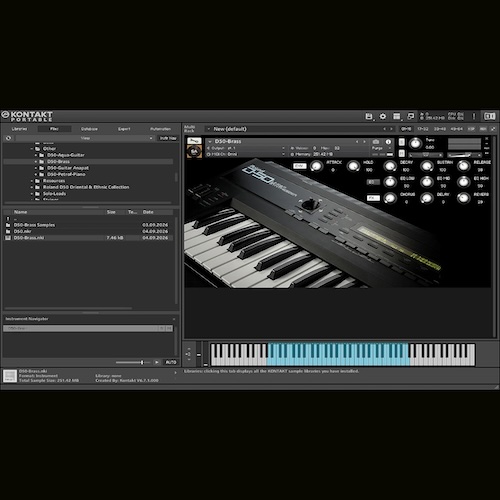Switch to the Database tab
This screenshot has width=500, height=500.
click(89, 129)
